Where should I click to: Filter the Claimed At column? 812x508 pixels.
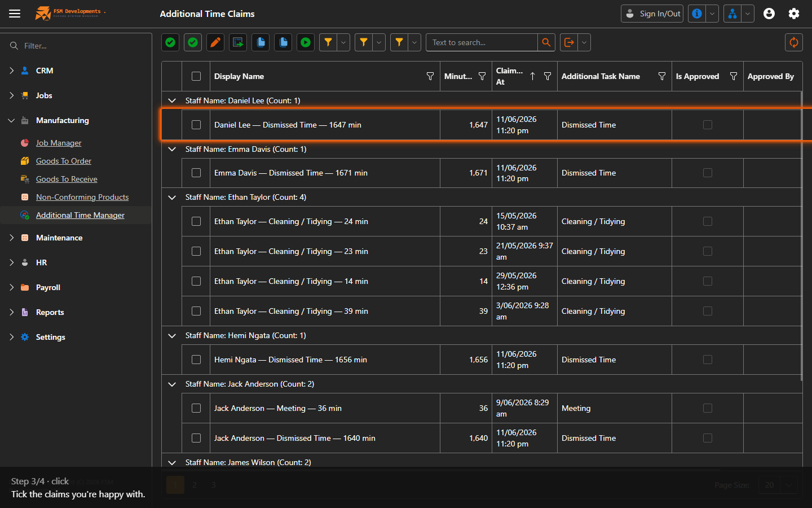(548, 76)
